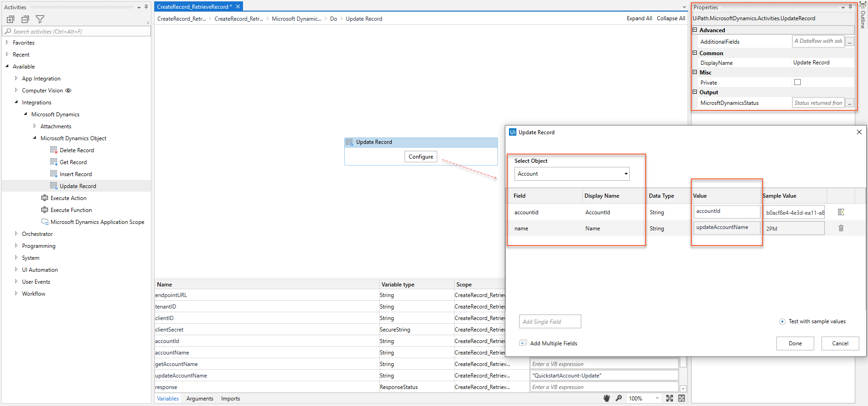Collapse the Available node

7,66
